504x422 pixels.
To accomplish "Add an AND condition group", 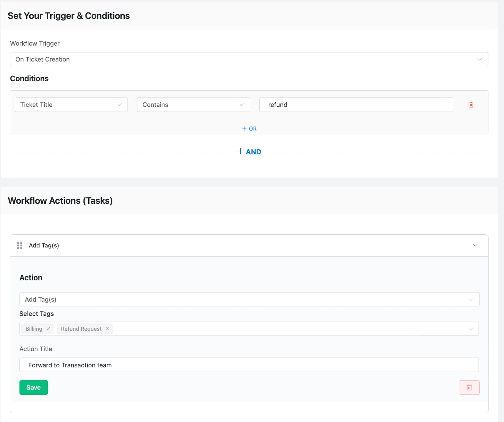I will coord(253,152).
